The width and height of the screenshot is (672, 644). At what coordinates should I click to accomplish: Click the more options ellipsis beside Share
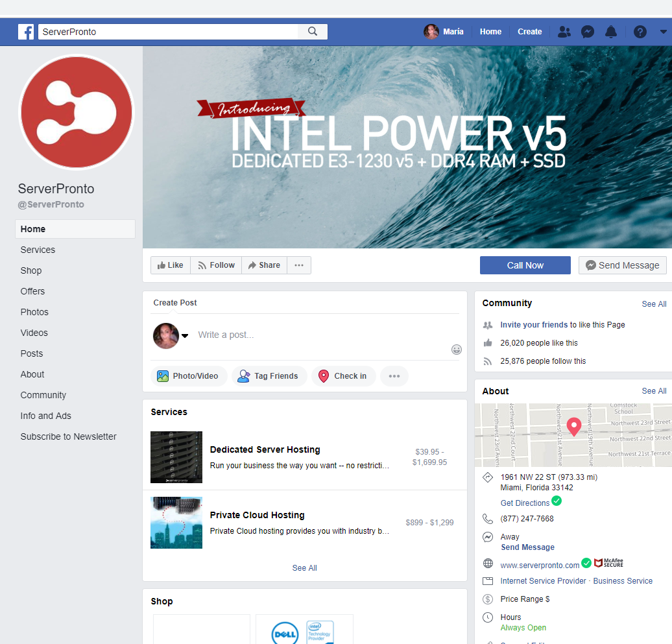pos(299,265)
